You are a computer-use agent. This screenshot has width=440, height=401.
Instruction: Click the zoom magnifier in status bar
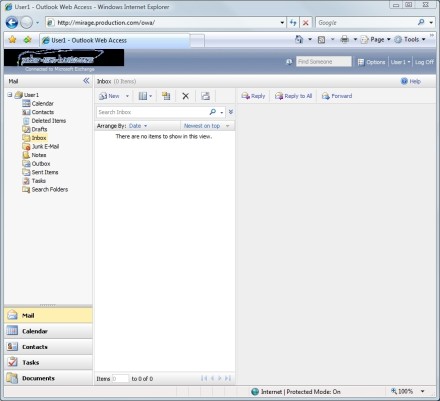(394, 391)
